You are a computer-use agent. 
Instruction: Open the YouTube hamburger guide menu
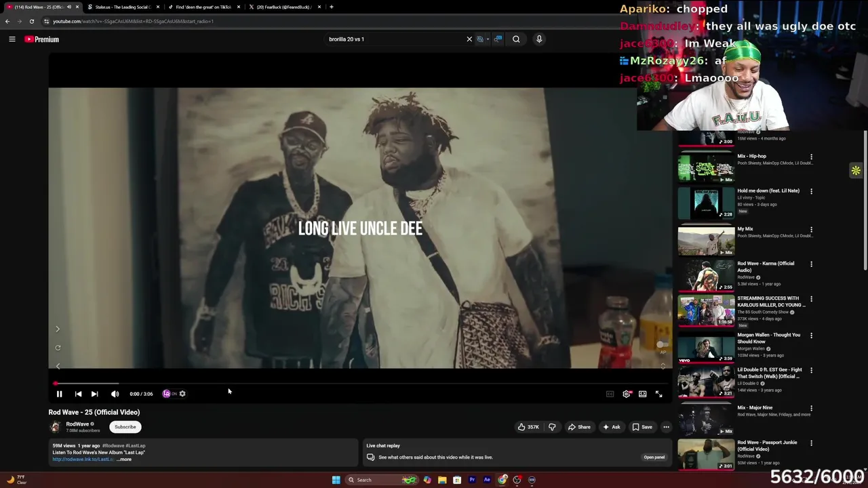click(x=12, y=39)
